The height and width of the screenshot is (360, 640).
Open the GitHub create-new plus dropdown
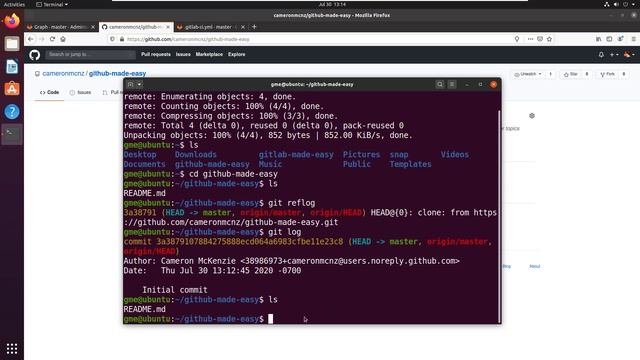click(x=614, y=55)
